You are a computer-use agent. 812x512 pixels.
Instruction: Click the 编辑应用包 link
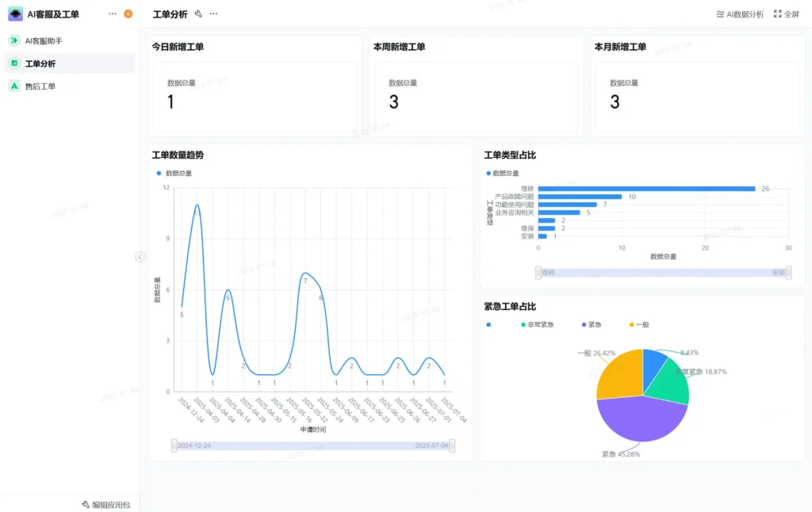(x=110, y=505)
